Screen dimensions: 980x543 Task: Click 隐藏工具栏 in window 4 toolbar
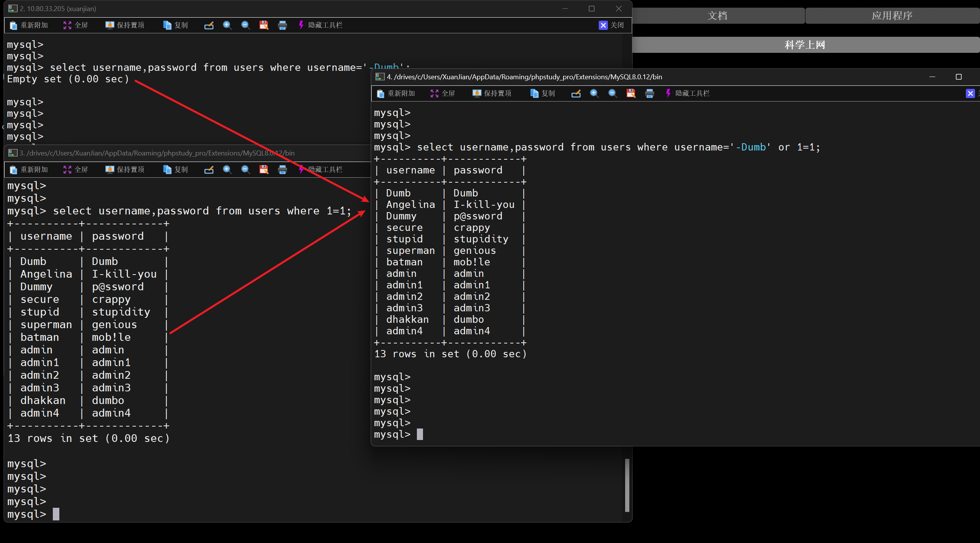[688, 93]
